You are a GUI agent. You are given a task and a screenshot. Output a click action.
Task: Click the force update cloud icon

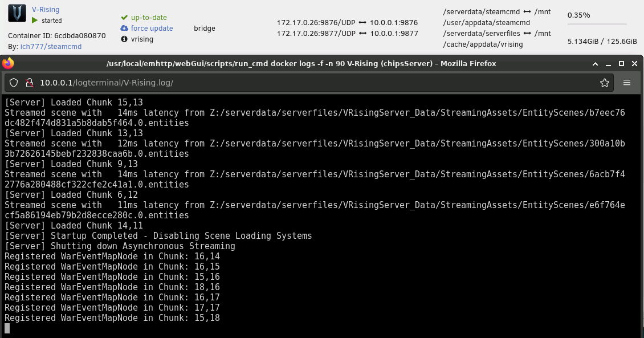pos(124,28)
